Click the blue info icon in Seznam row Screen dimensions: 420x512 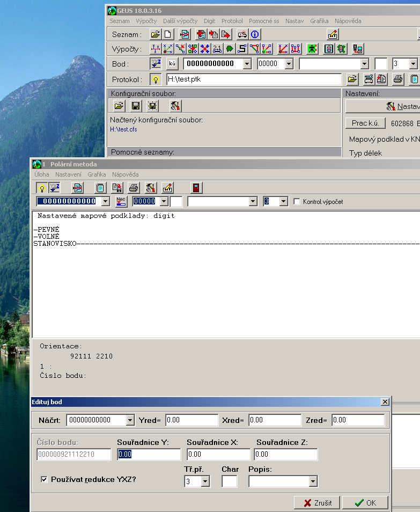[x=255, y=34]
